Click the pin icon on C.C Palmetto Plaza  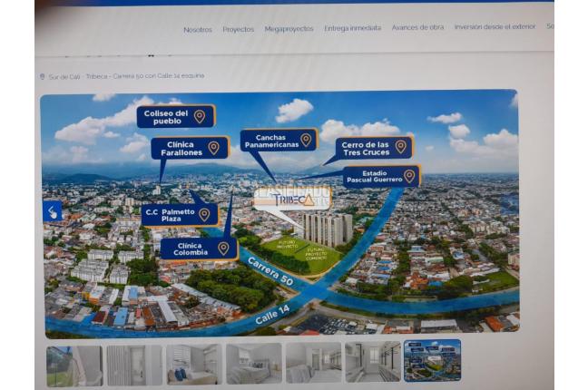click(204, 214)
